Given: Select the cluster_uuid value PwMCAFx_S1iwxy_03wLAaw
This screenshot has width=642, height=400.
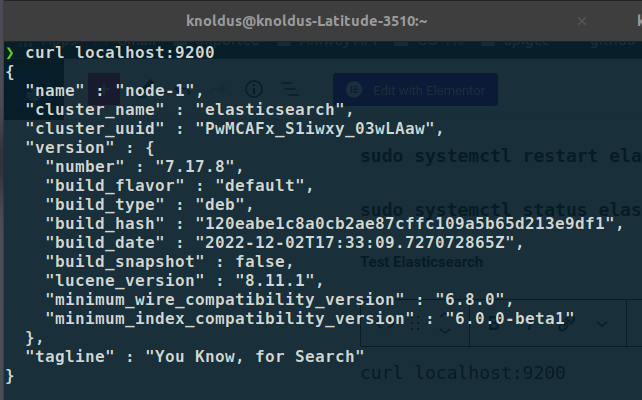Looking at the screenshot, I should [x=314, y=129].
